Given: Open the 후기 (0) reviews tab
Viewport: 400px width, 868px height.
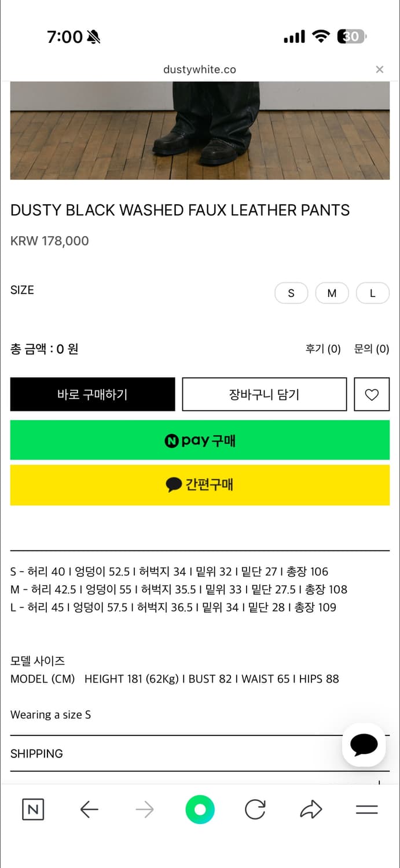Looking at the screenshot, I should (322, 349).
